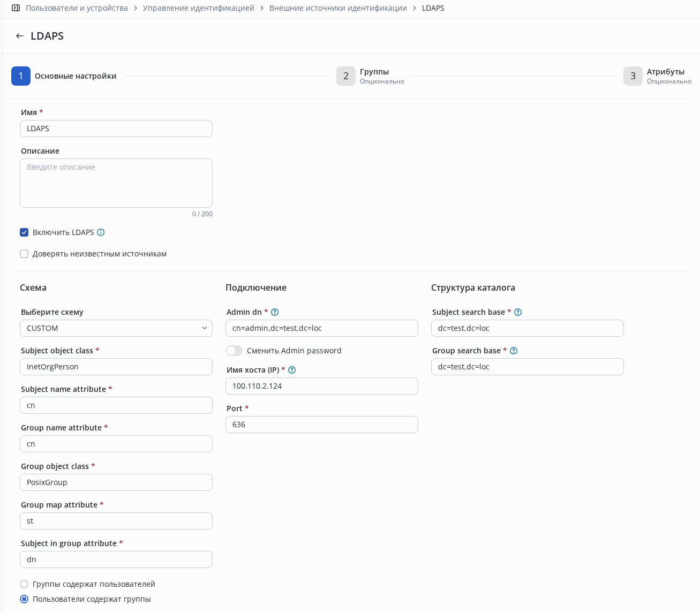Enable Доверять неизвестным источникам checkbox
The image size is (700, 613).
tap(24, 254)
